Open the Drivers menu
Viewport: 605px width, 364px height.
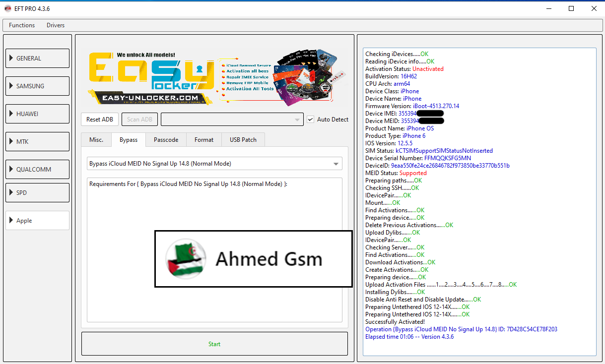coord(56,25)
